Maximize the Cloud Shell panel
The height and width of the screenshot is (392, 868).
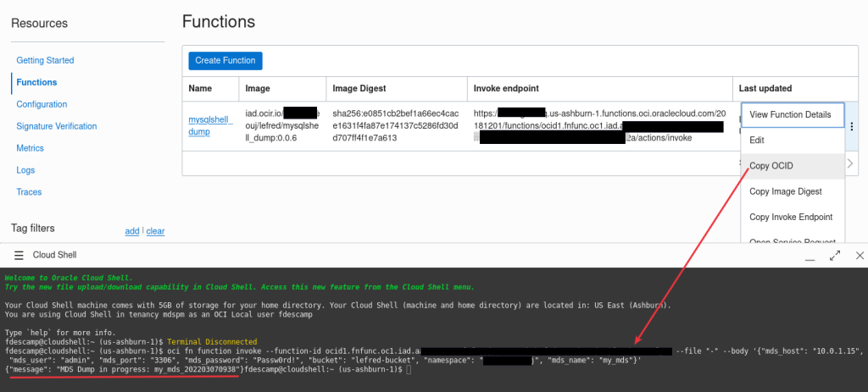835,255
